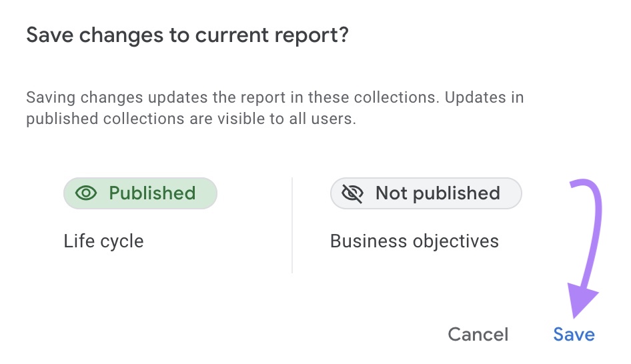Image resolution: width=631 pixels, height=364 pixels.
Task: Click the Business objectives collection name
Action: (x=414, y=241)
